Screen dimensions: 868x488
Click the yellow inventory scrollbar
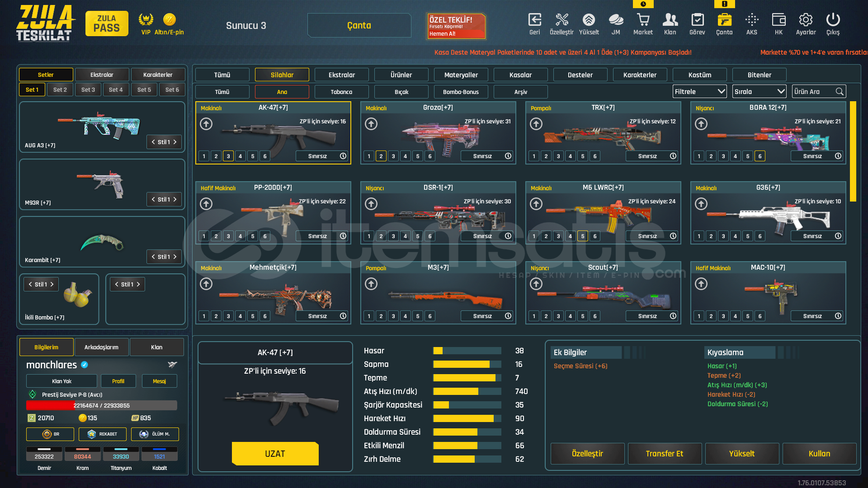tap(853, 151)
